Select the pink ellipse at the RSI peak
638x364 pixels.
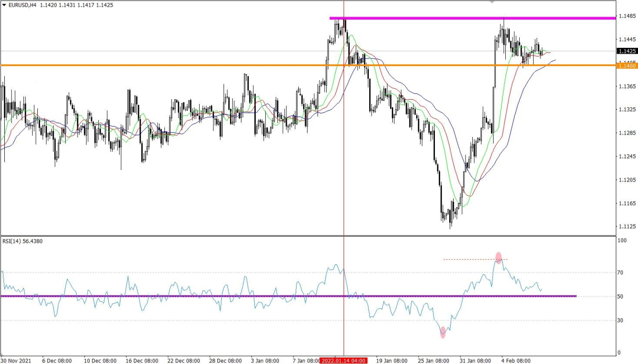(498, 258)
